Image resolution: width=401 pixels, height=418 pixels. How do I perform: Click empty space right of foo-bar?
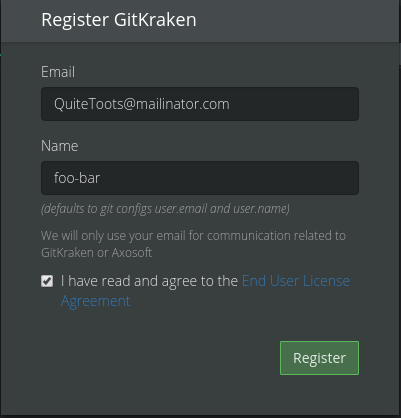(230, 178)
